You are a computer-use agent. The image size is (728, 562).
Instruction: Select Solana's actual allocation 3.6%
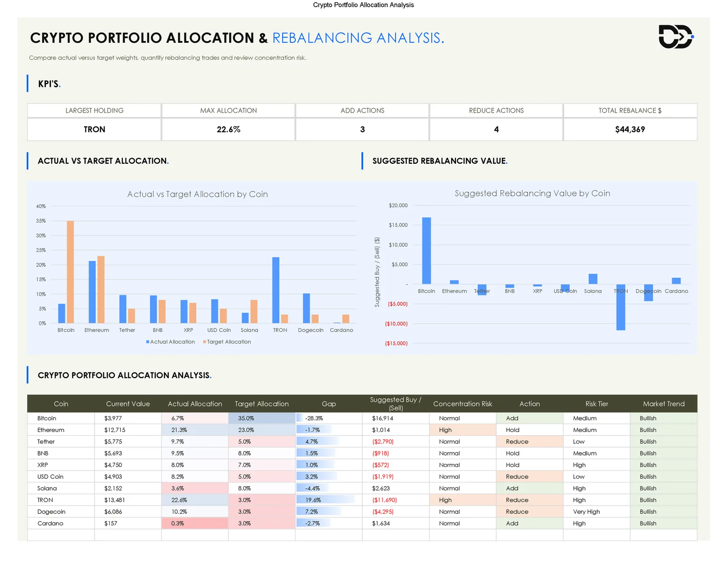pos(195,488)
